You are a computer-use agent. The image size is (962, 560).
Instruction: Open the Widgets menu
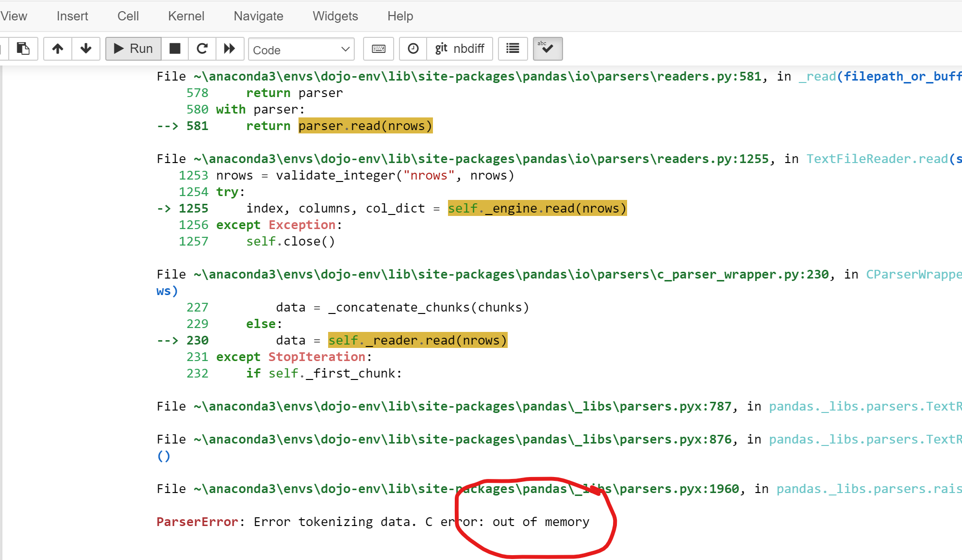pyautogui.click(x=335, y=16)
